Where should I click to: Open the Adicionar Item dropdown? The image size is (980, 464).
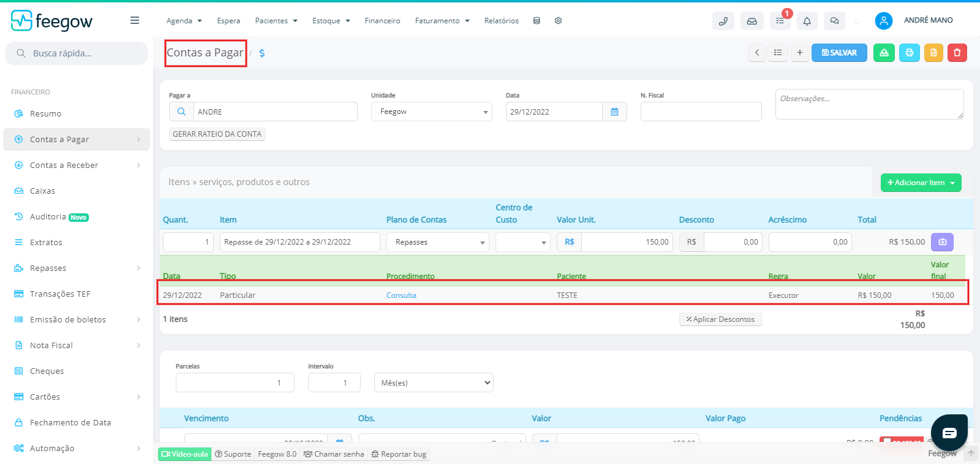click(x=921, y=183)
